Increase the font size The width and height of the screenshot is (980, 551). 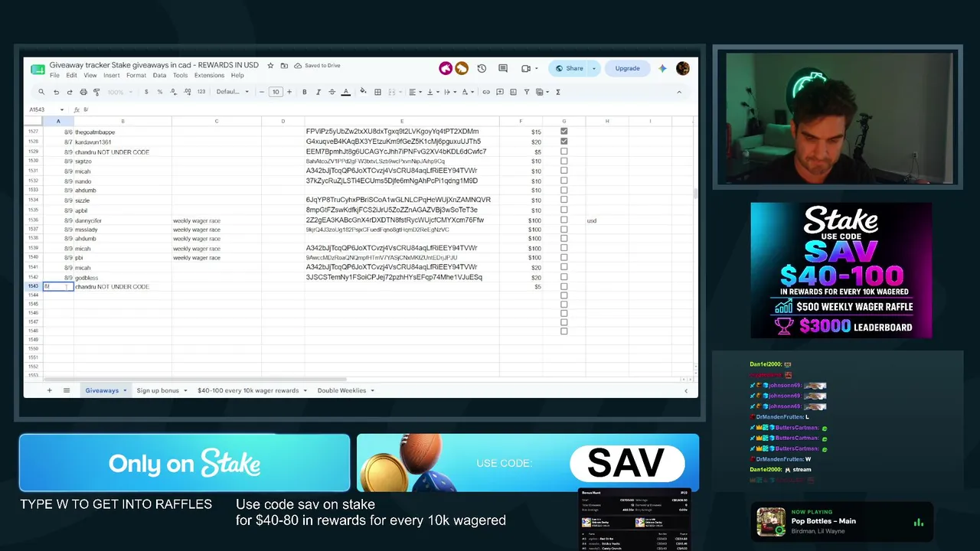[x=289, y=92]
